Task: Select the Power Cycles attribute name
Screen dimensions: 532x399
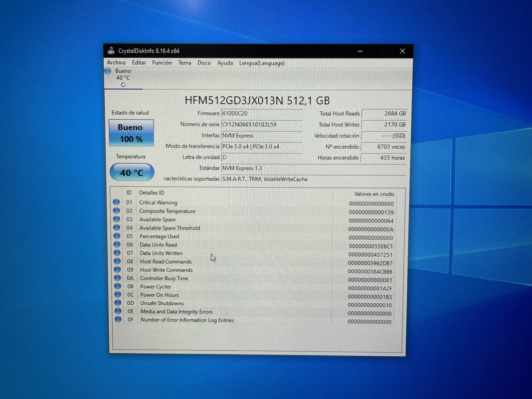Action: [x=156, y=287]
